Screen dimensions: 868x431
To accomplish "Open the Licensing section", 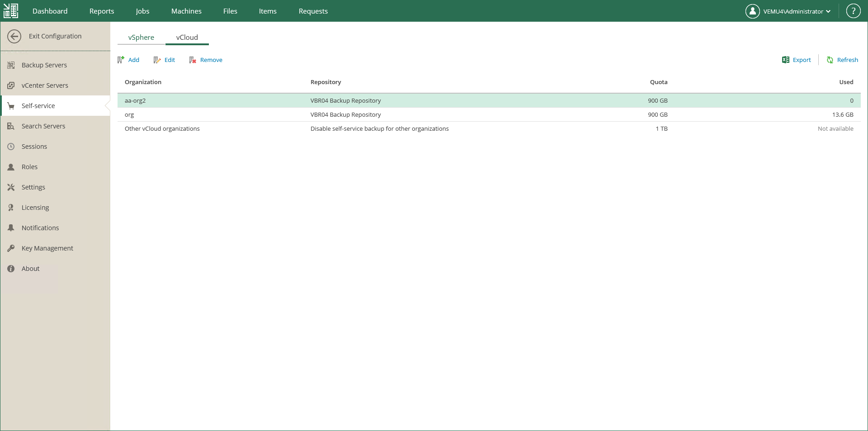I will click(55, 208).
